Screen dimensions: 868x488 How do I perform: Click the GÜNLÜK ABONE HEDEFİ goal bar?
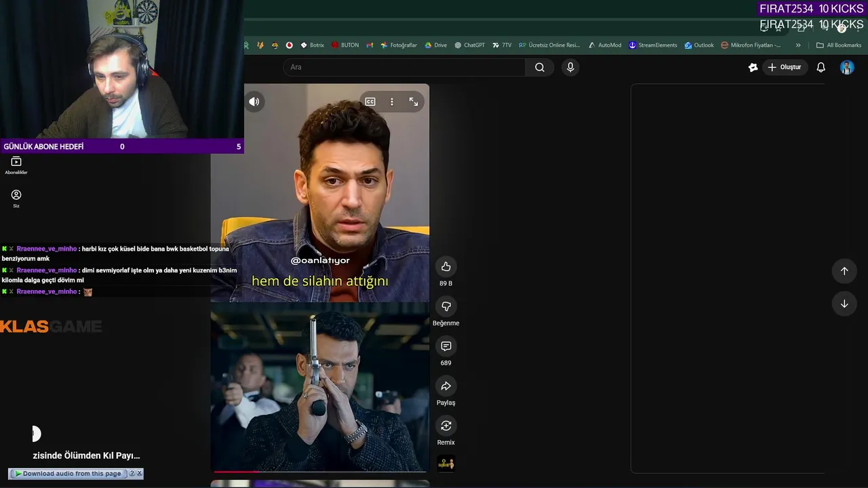click(x=122, y=146)
